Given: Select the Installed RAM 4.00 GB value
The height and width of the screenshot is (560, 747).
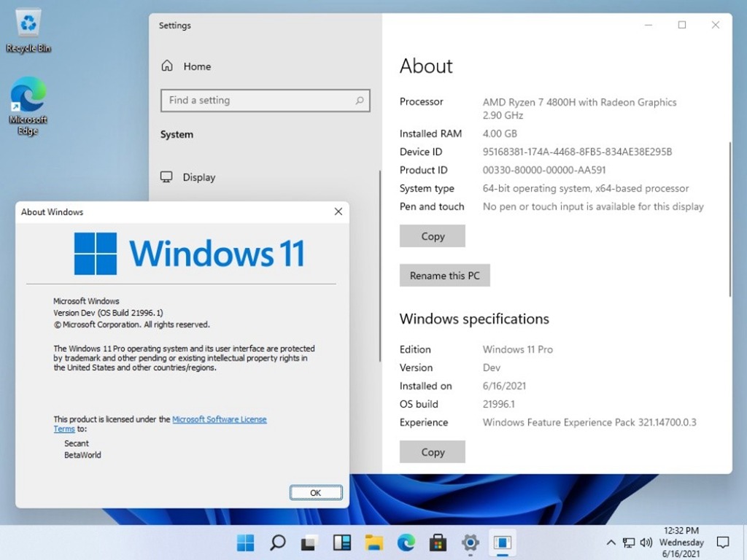Looking at the screenshot, I should pyautogui.click(x=500, y=134).
